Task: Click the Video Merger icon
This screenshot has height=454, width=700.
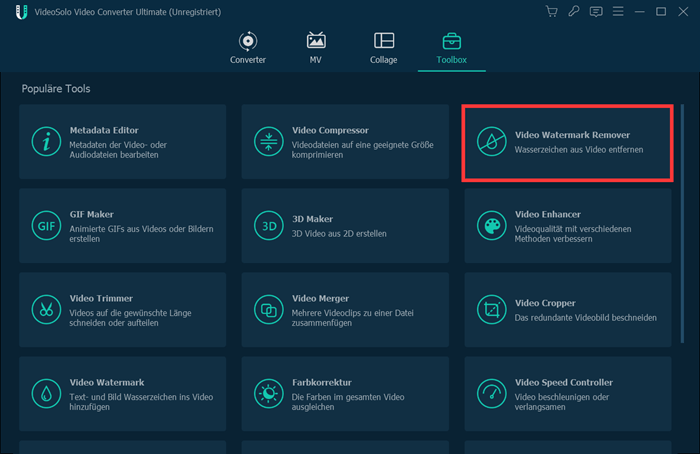Action: [268, 309]
